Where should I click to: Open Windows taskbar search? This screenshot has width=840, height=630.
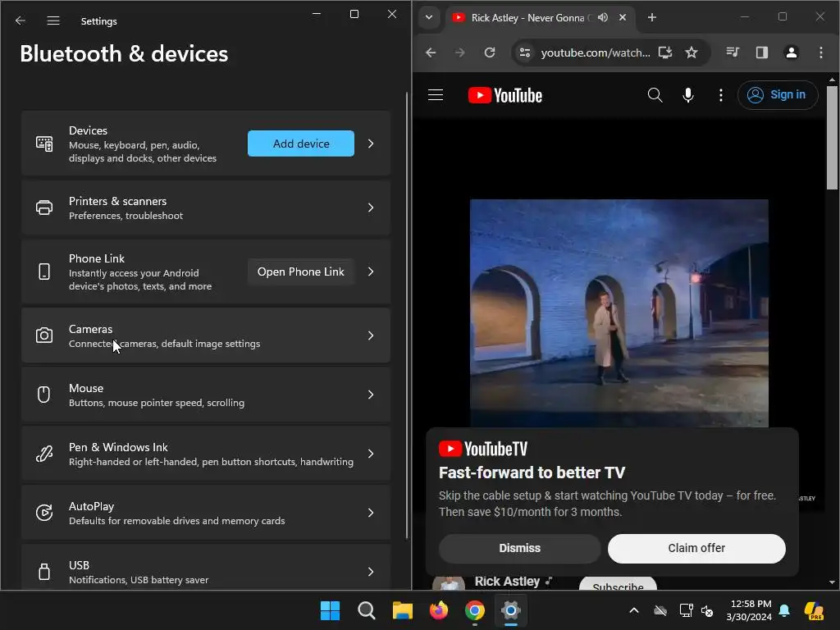(x=367, y=610)
